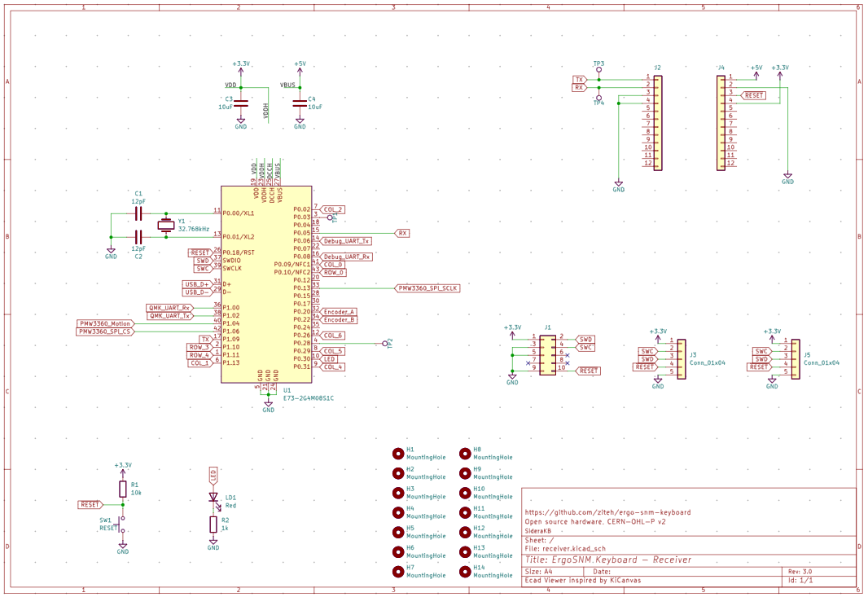The height and width of the screenshot is (597, 868).
Task: Click the 32.768kHz crystal value text
Action: [x=194, y=229]
